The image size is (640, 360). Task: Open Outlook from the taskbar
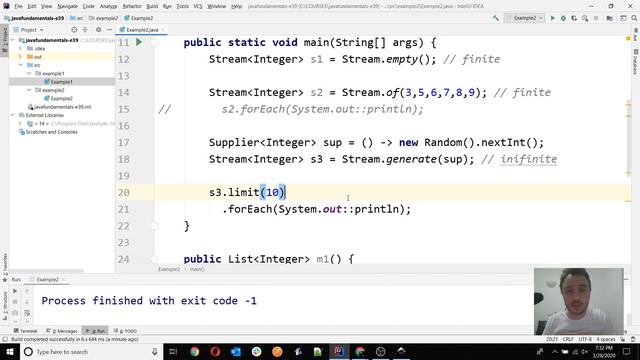pos(236,351)
